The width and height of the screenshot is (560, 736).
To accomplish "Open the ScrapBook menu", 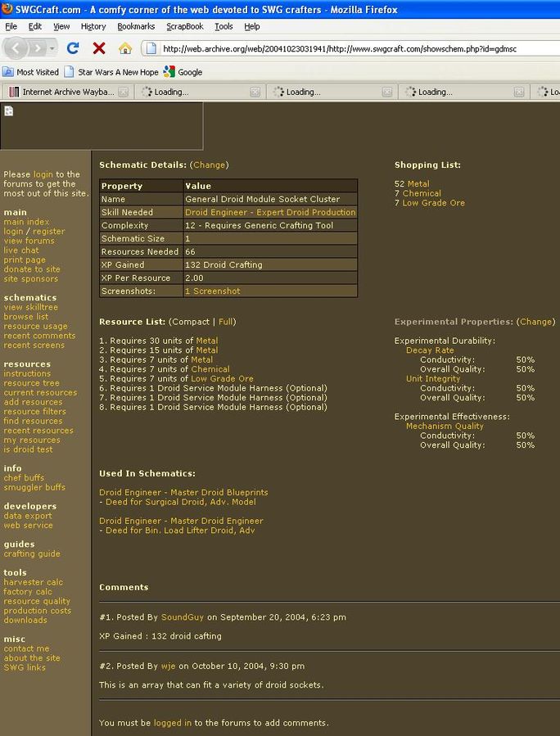I will [x=185, y=26].
